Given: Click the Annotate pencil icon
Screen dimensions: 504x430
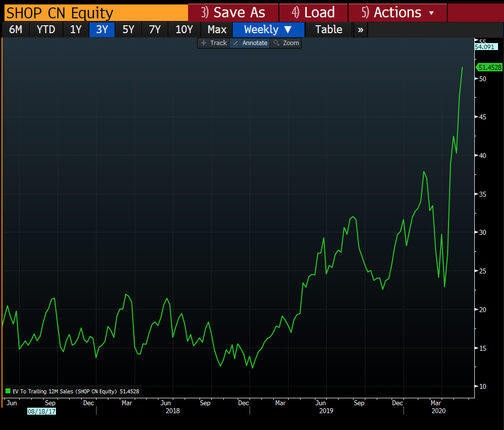Looking at the screenshot, I should coord(236,43).
